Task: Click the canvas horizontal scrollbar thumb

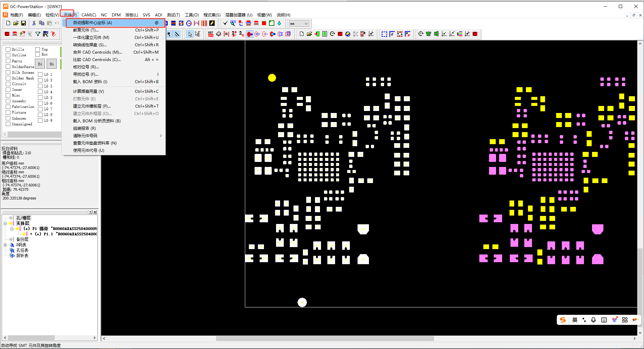Action: pyautogui.click(x=325, y=338)
